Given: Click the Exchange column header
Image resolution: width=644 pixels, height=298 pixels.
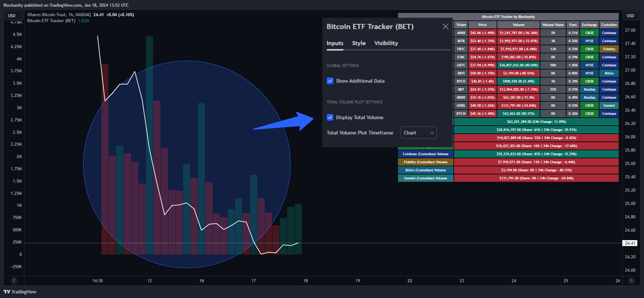Looking at the screenshot, I should (x=590, y=25).
